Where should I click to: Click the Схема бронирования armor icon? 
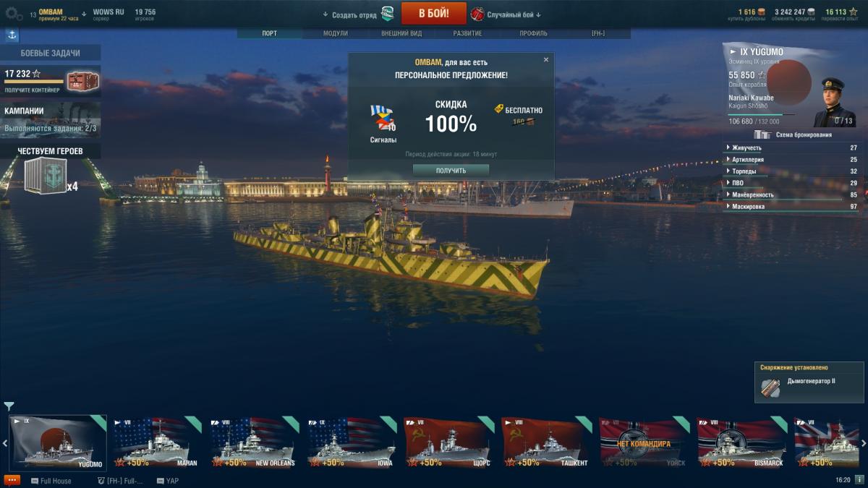tap(761, 134)
